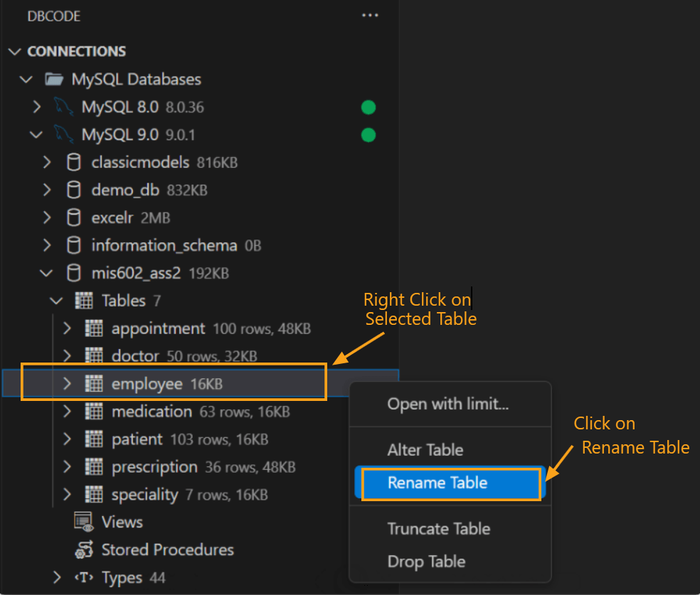The image size is (700, 595).
Task: Click the database icon beside demo_db
Action: 74,190
